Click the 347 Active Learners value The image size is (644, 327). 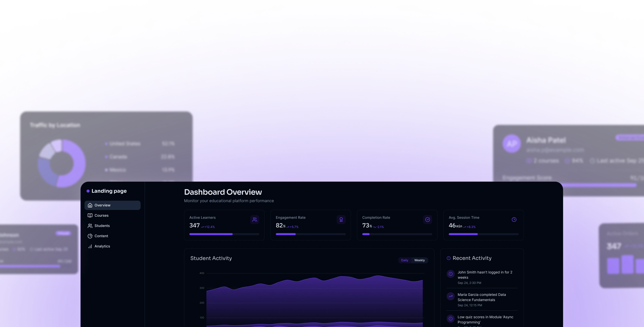[x=194, y=225]
